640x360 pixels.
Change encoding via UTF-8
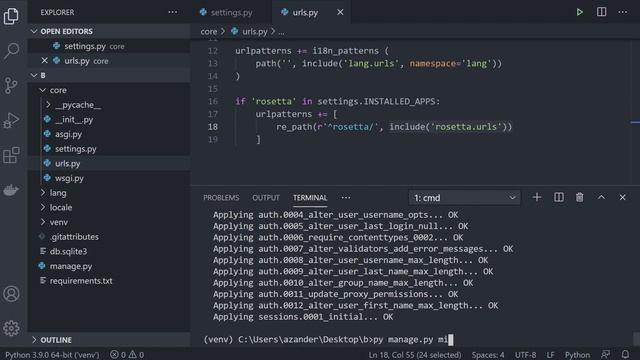point(525,355)
